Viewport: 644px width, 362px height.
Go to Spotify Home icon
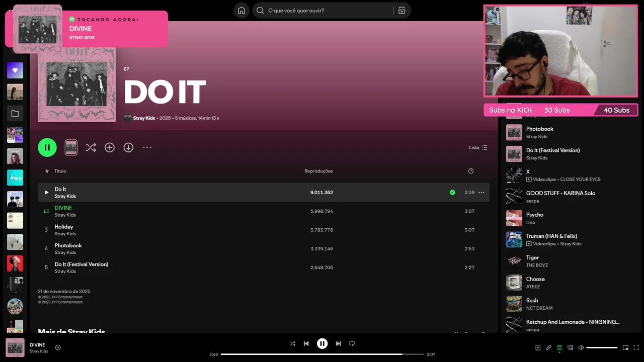242,11
